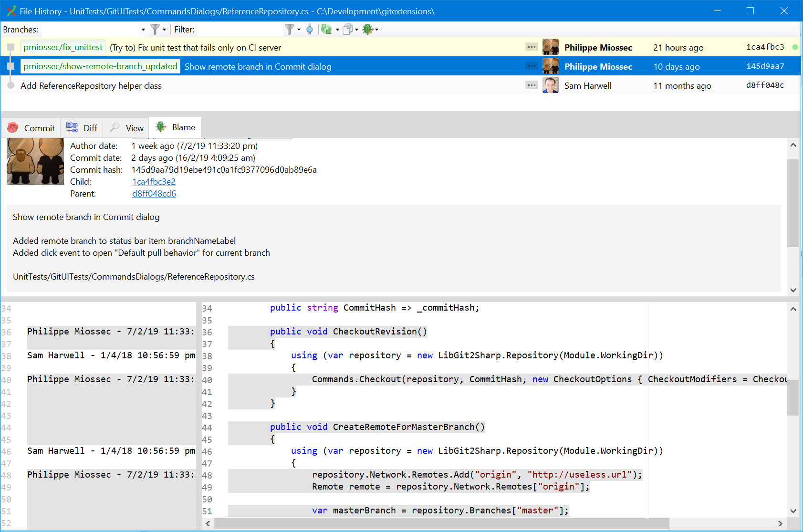Switch to the View tab
The image size is (803, 532).
pyautogui.click(x=125, y=127)
